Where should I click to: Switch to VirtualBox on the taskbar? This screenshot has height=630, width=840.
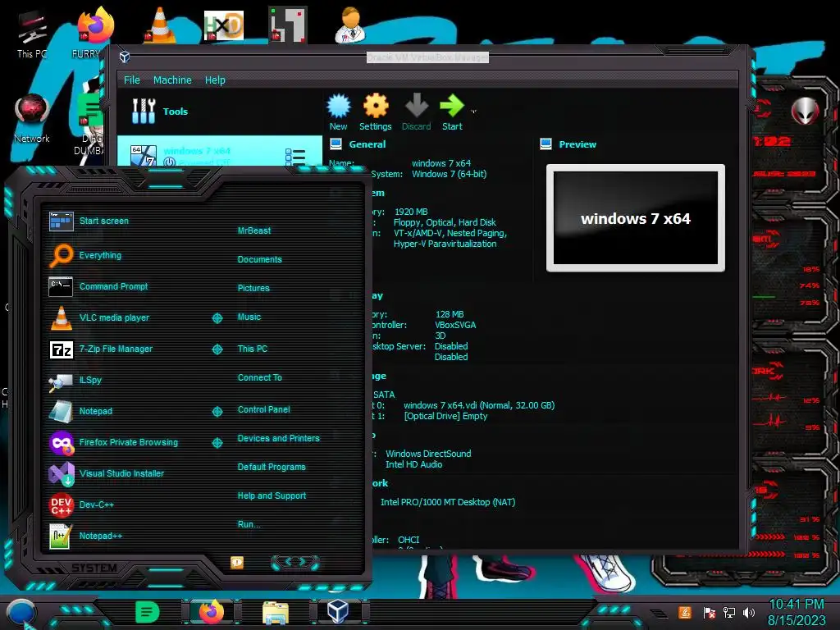coord(338,611)
